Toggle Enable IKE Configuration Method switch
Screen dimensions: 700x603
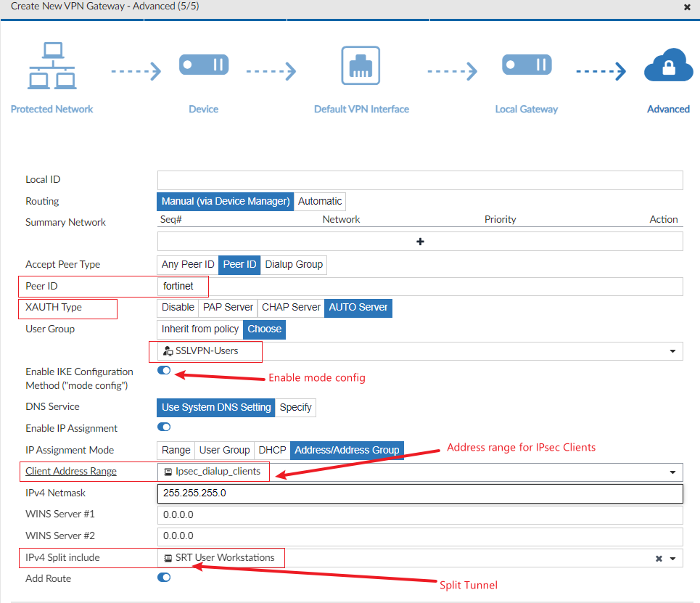(x=164, y=370)
